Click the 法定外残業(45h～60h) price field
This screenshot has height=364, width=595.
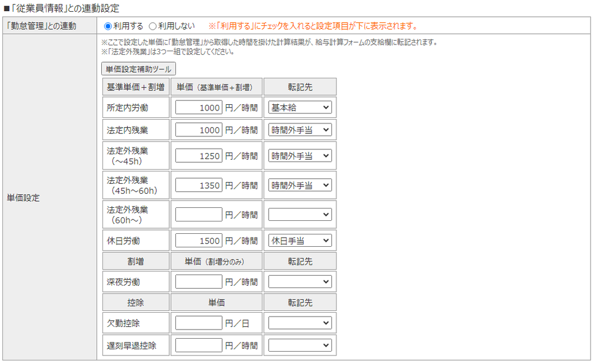point(199,185)
